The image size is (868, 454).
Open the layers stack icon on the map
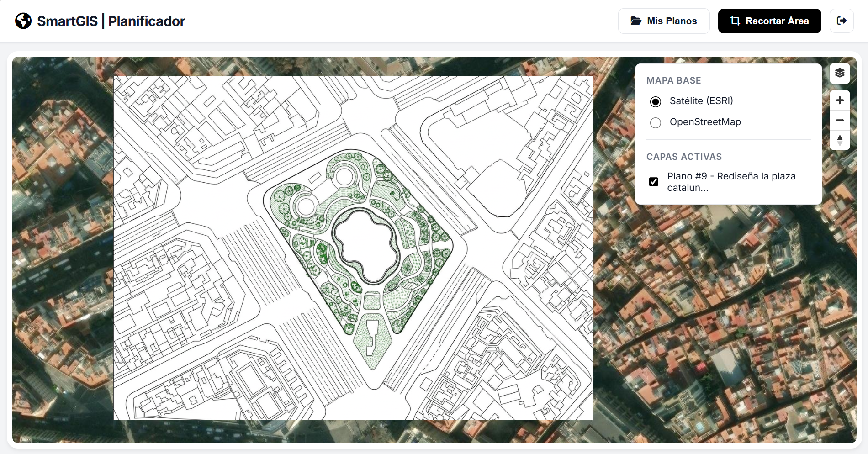(840, 73)
